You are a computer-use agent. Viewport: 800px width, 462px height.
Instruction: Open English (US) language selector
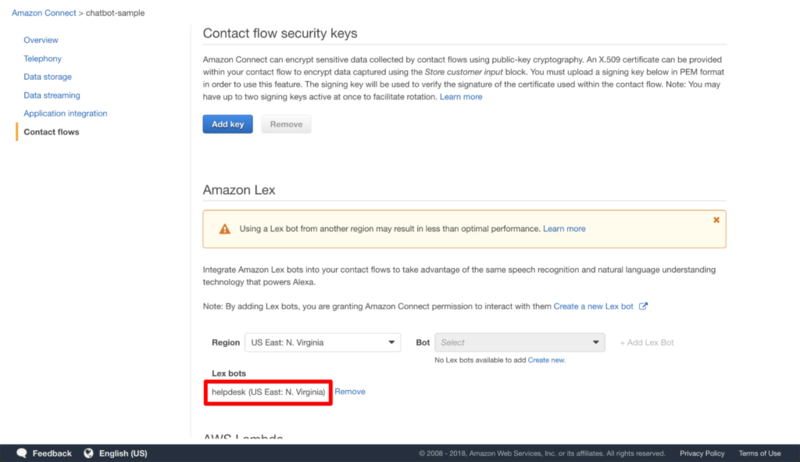pyautogui.click(x=122, y=453)
